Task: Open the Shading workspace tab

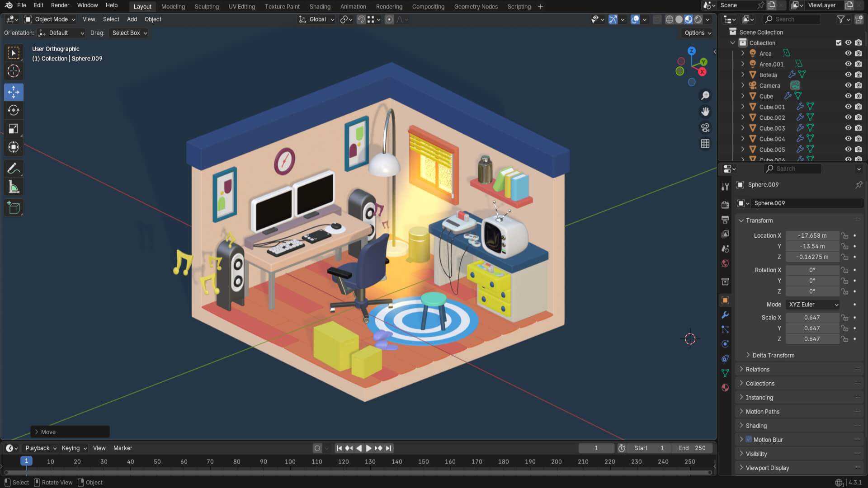Action: (x=320, y=7)
